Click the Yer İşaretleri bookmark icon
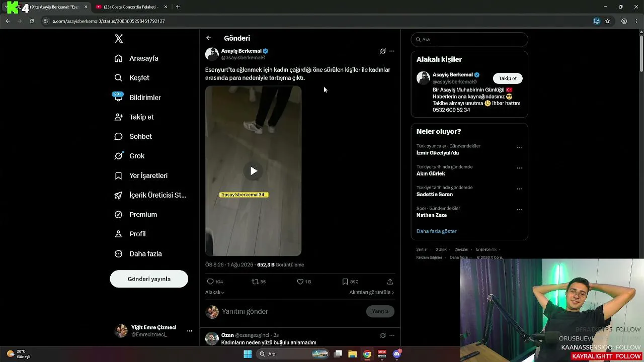The image size is (644, 362). pos(118,175)
